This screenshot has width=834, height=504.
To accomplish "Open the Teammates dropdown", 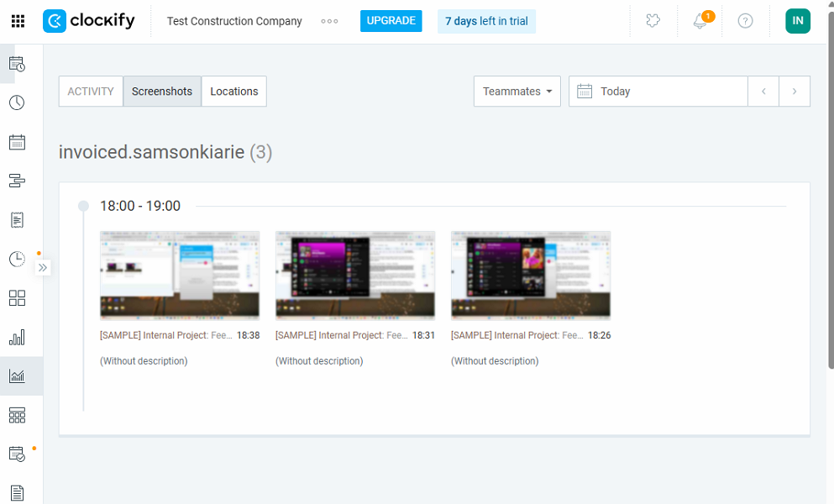I will [x=517, y=91].
